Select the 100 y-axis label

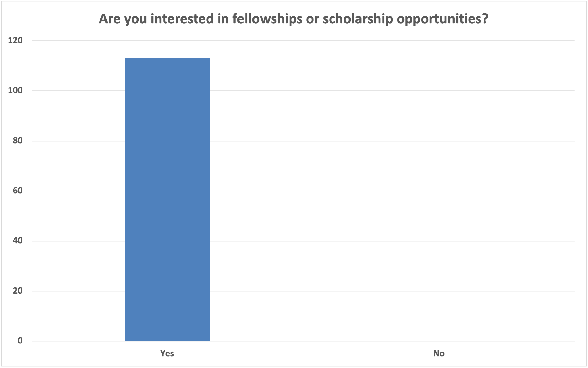click(x=15, y=91)
